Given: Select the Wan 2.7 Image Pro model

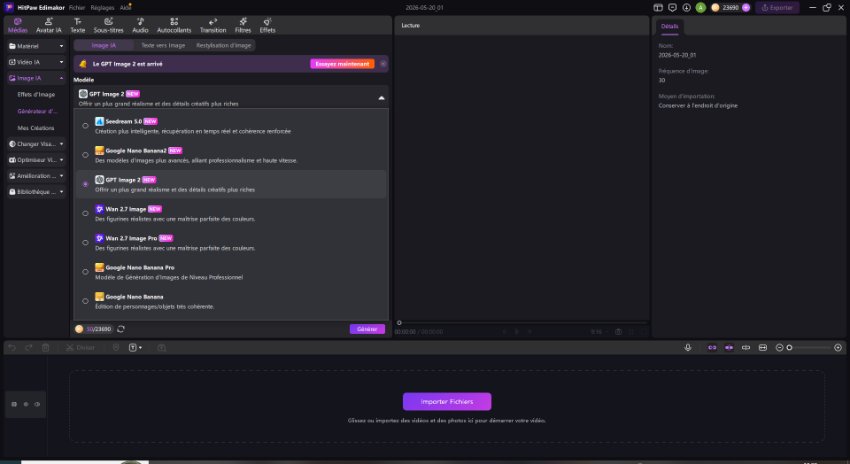Looking at the screenshot, I should [231, 243].
